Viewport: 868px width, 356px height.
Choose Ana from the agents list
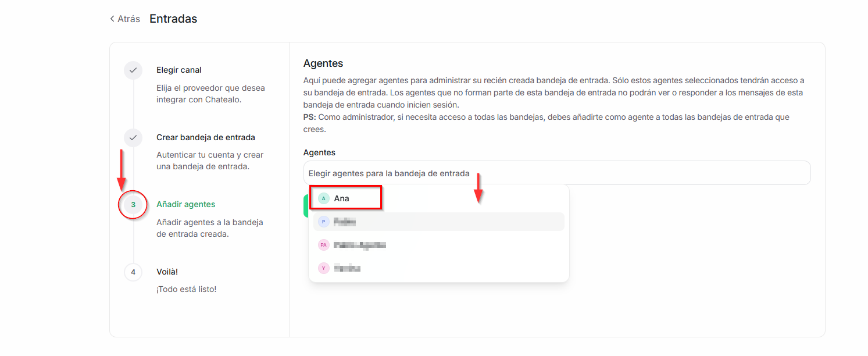[x=342, y=198]
